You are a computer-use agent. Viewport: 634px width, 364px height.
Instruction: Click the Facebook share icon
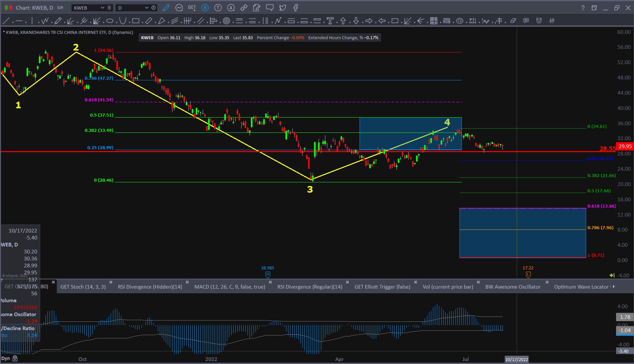[x=296, y=8]
